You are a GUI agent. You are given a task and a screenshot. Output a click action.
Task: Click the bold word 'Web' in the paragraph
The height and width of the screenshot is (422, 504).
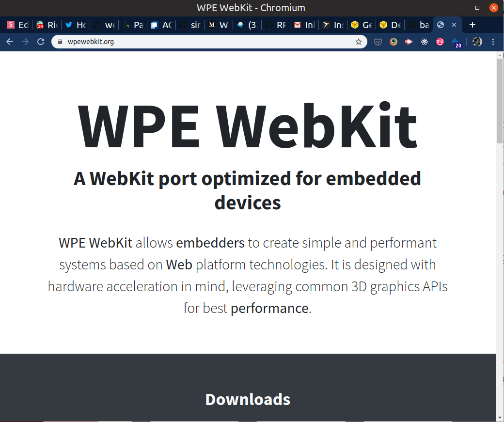point(179,265)
